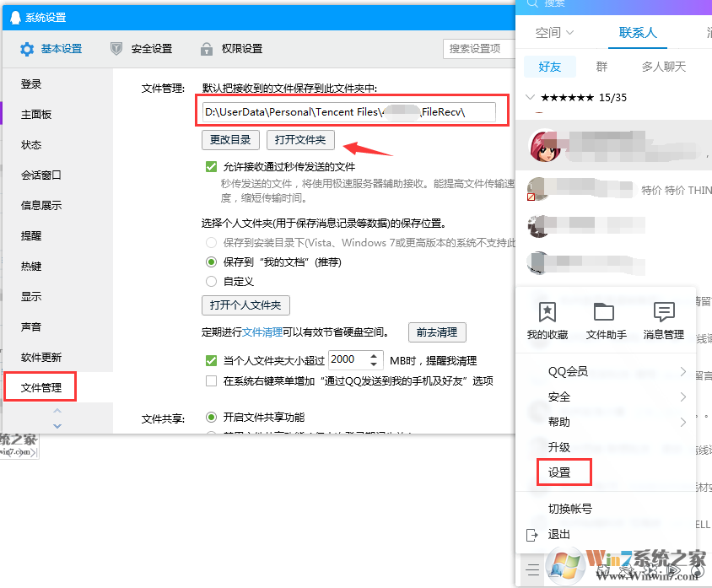Switch to the 联系人 tab
This screenshot has width=712, height=588.
click(638, 32)
